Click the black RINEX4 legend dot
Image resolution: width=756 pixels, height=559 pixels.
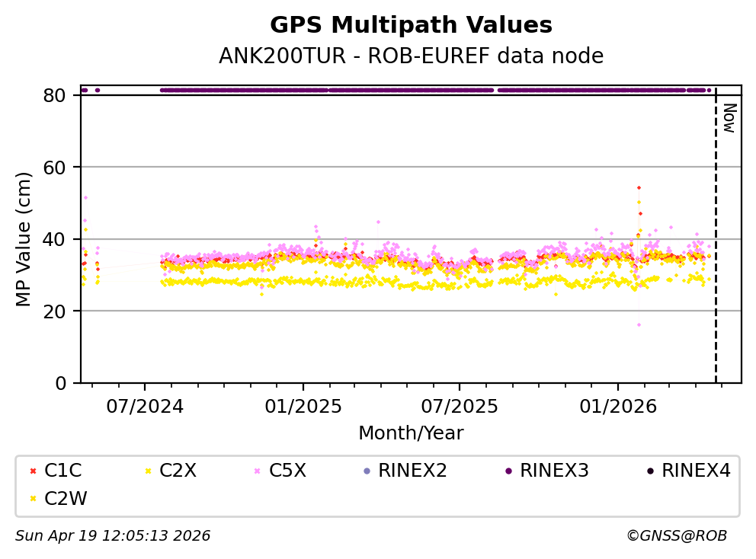point(649,471)
